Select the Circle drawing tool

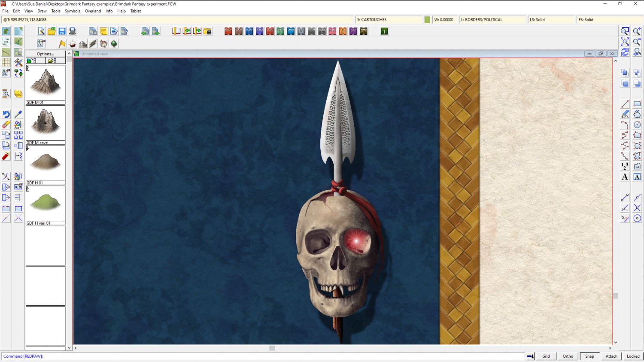(x=637, y=125)
